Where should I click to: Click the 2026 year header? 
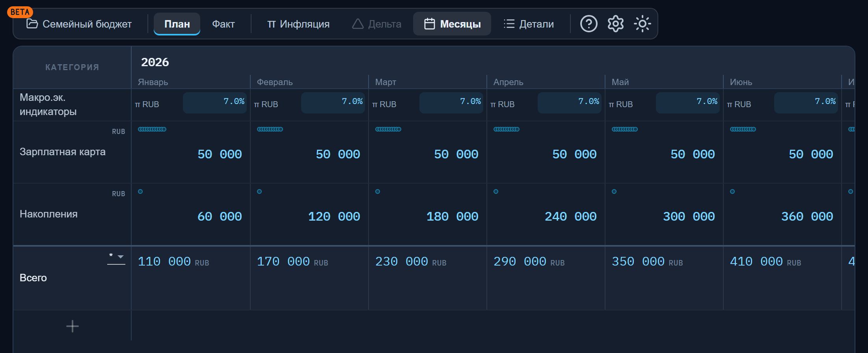tap(155, 62)
